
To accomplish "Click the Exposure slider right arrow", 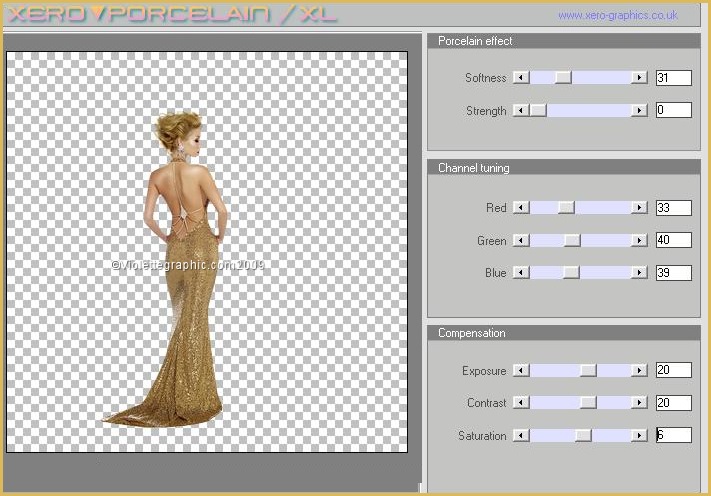I will click(x=639, y=371).
